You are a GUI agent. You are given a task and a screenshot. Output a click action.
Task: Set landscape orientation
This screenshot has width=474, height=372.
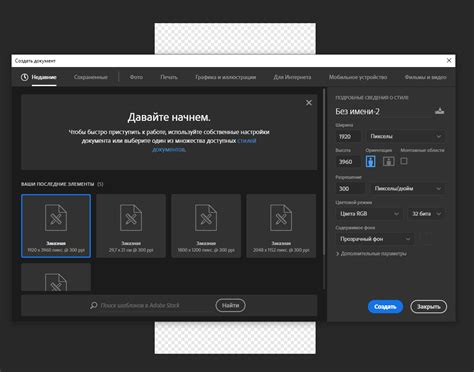coord(389,162)
